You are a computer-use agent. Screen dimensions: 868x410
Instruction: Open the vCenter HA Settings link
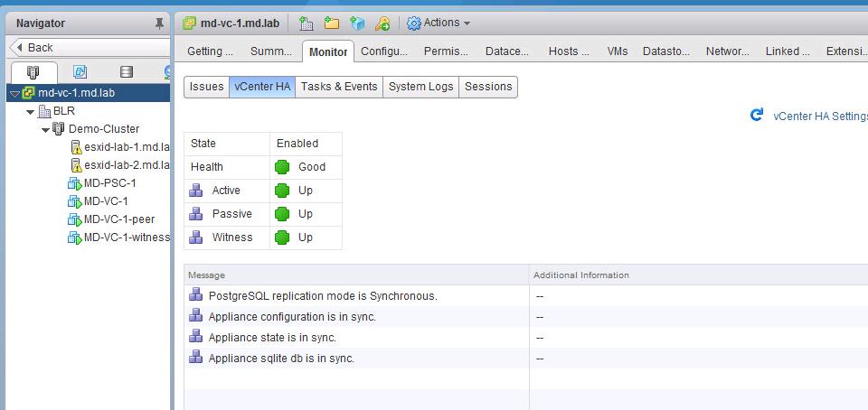coord(820,116)
